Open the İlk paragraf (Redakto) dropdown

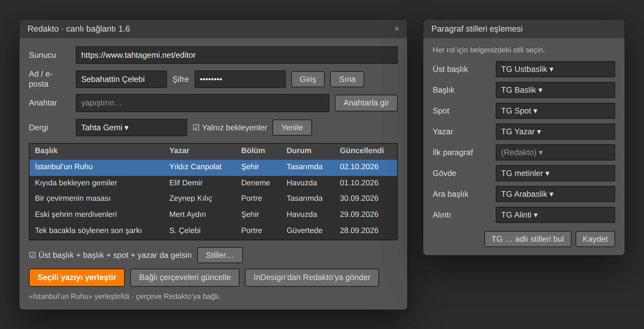555,152
